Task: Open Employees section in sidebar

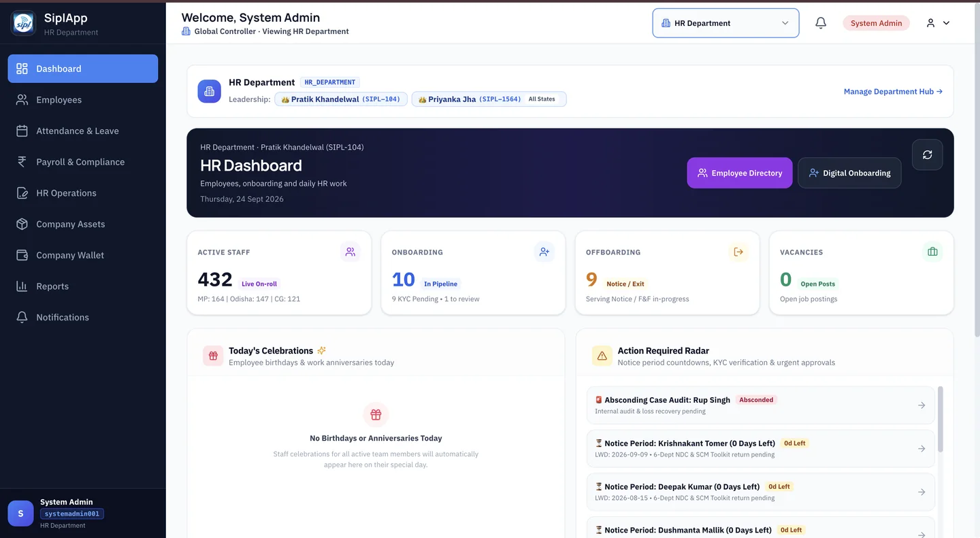Action: click(x=83, y=100)
